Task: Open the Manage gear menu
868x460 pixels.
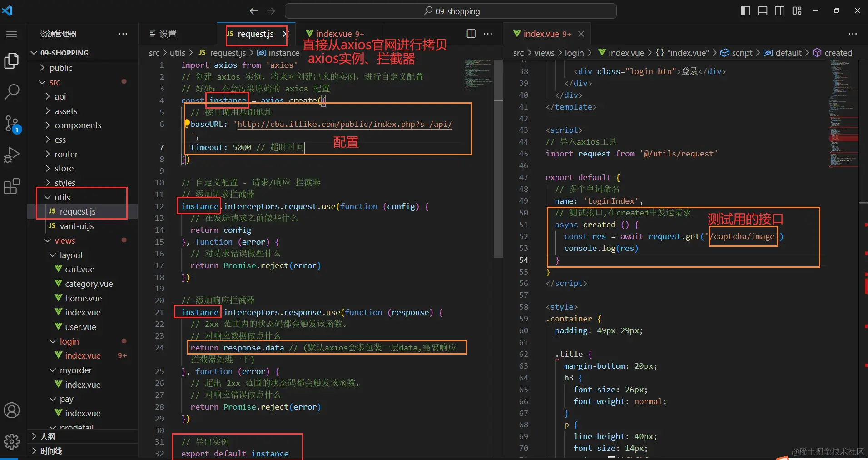Action: [x=11, y=441]
